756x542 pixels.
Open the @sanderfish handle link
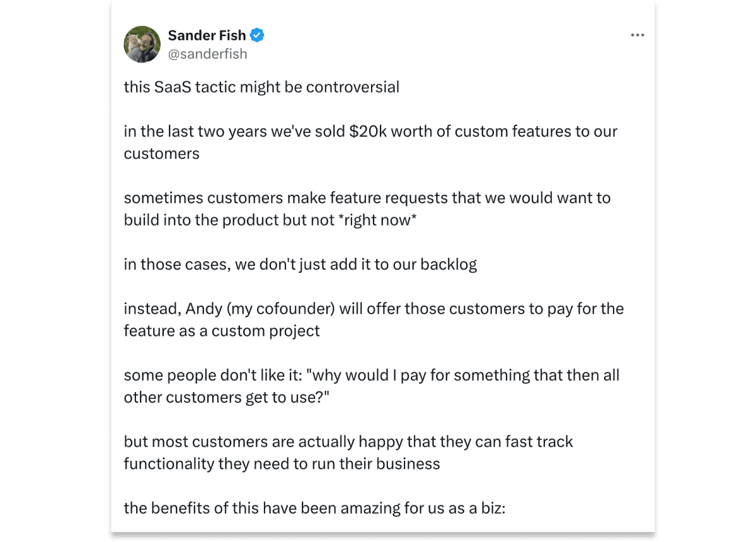tap(207, 54)
